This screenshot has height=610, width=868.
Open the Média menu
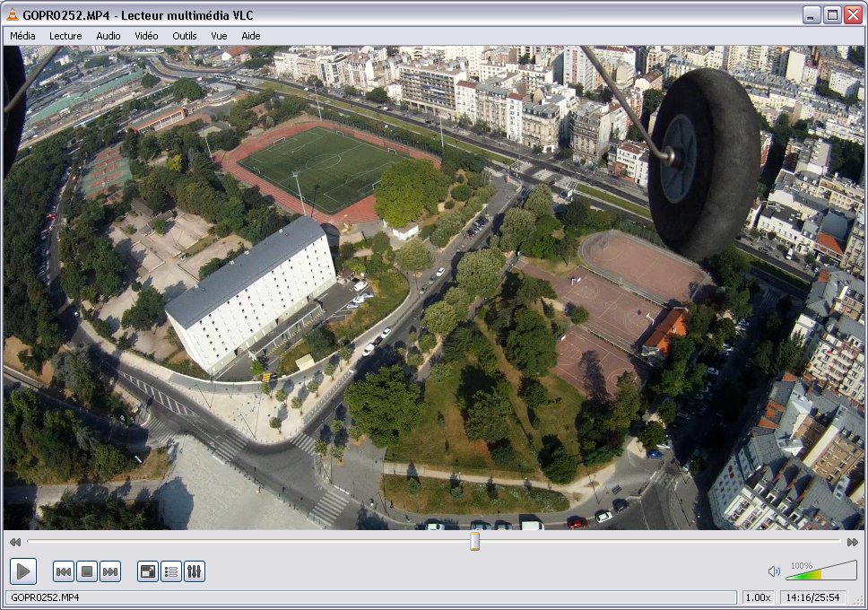[x=22, y=36]
